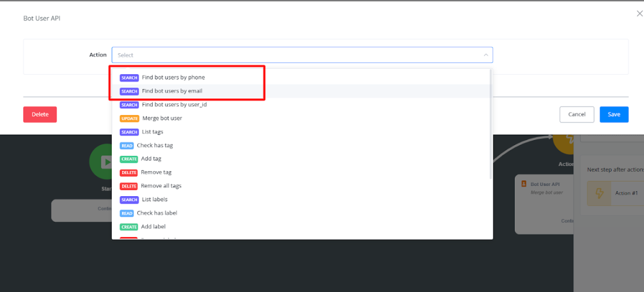The height and width of the screenshot is (292, 644).
Task: Pick the List labels action
Action: 154,200
